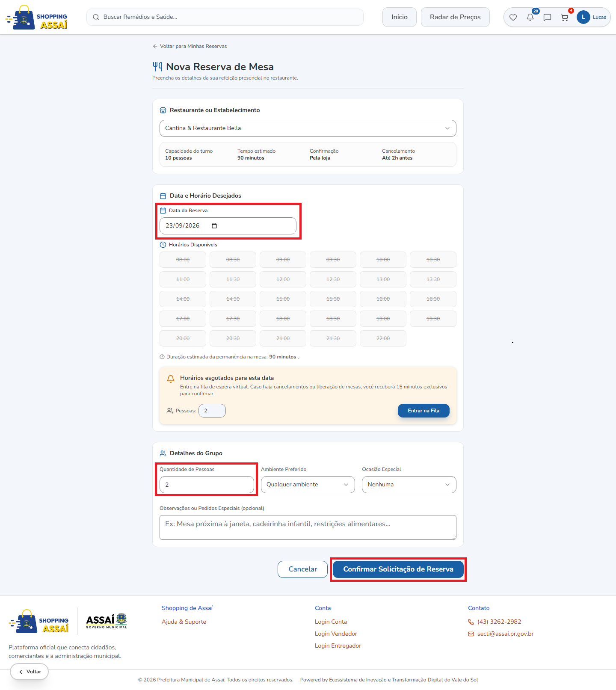Select the 15:00 time slot
This screenshot has height=690, width=616.
click(283, 299)
